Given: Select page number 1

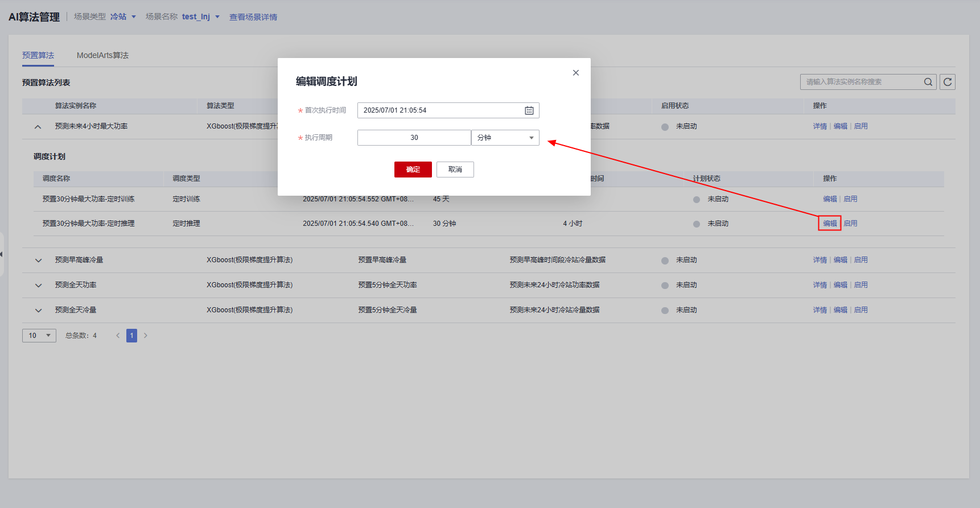Looking at the screenshot, I should point(131,336).
